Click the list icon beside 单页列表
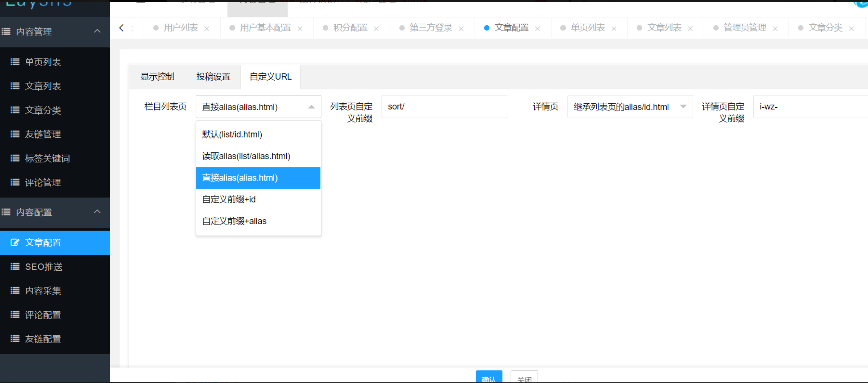The width and height of the screenshot is (868, 383). pos(15,62)
